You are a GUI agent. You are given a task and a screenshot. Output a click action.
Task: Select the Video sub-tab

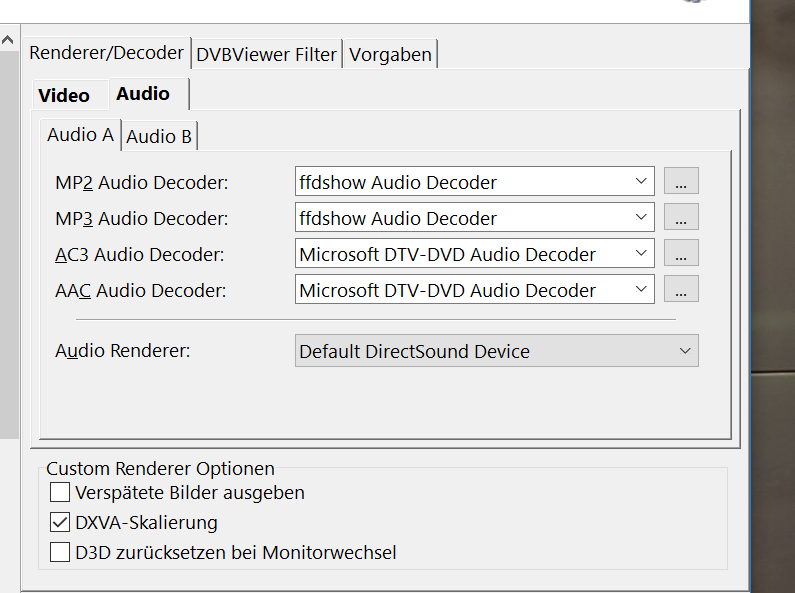click(x=64, y=96)
